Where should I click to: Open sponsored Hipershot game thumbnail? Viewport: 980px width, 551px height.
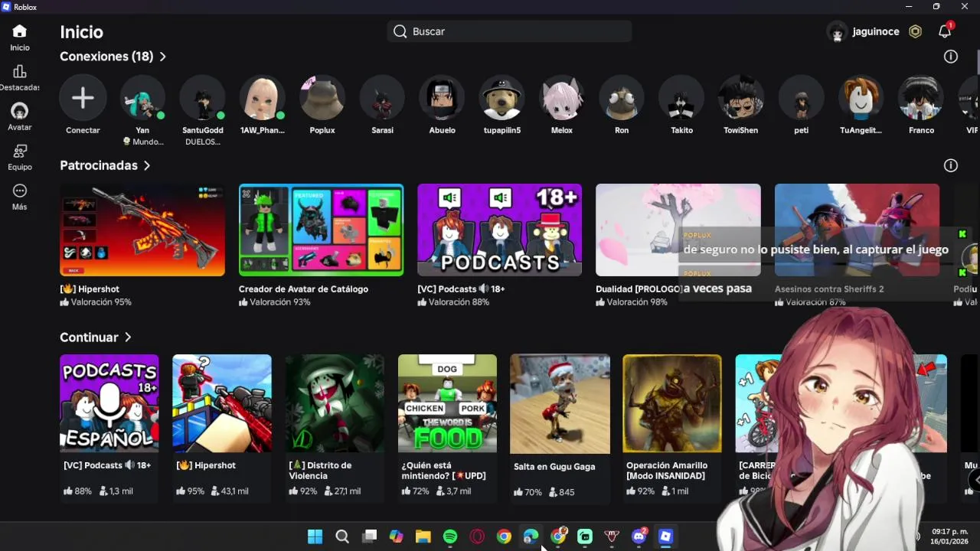point(142,230)
